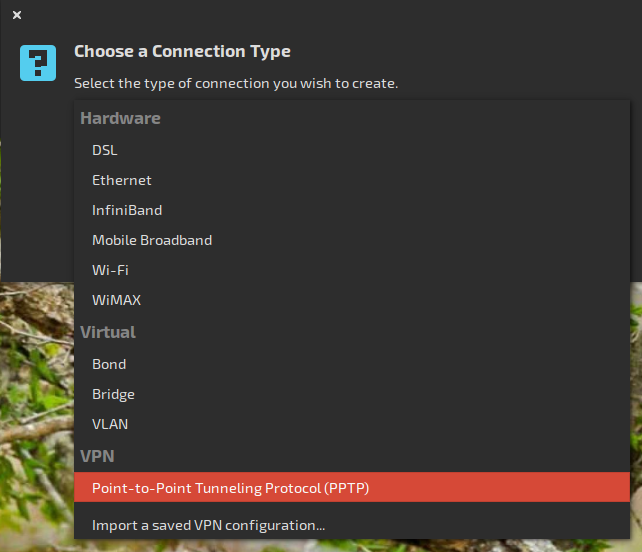Pick Mobile Broadband connection type
642x552 pixels.
coord(151,240)
